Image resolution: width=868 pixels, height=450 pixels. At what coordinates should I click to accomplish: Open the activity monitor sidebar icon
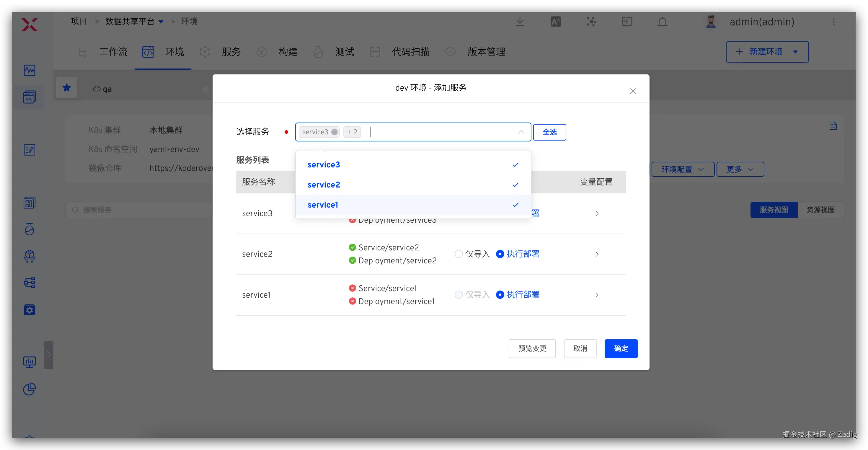point(30,71)
